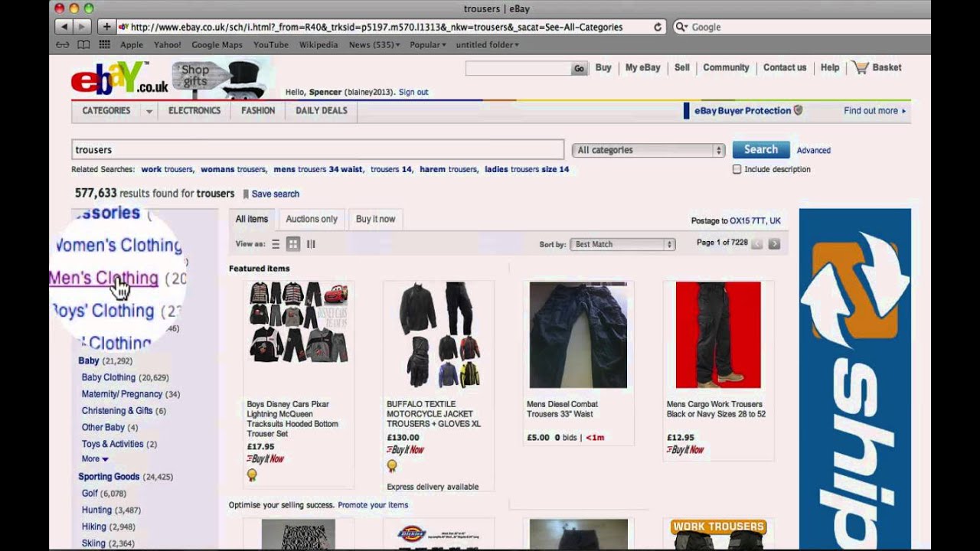This screenshot has height=551, width=980.
Task: Open the eBay.co.uk logo homepage
Action: [119, 79]
